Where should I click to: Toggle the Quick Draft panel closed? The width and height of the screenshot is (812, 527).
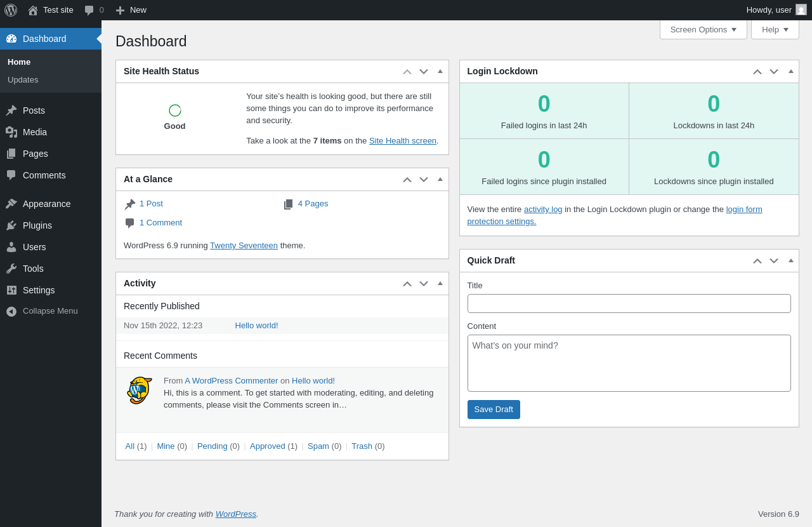pyautogui.click(x=791, y=260)
